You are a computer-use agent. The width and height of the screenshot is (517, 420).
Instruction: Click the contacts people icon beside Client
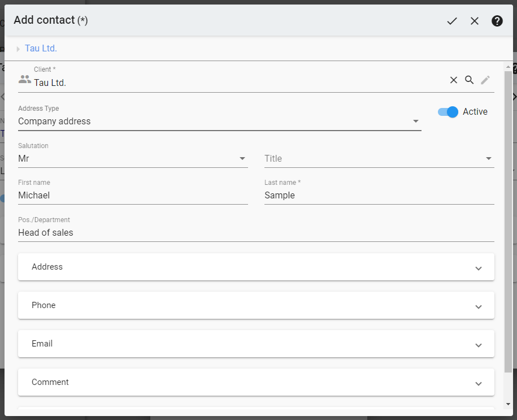[x=24, y=79]
